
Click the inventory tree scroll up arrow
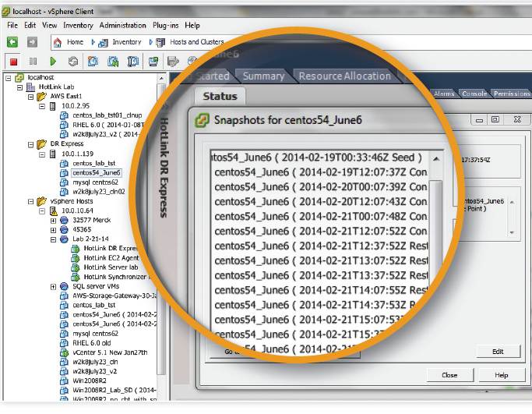(161, 79)
